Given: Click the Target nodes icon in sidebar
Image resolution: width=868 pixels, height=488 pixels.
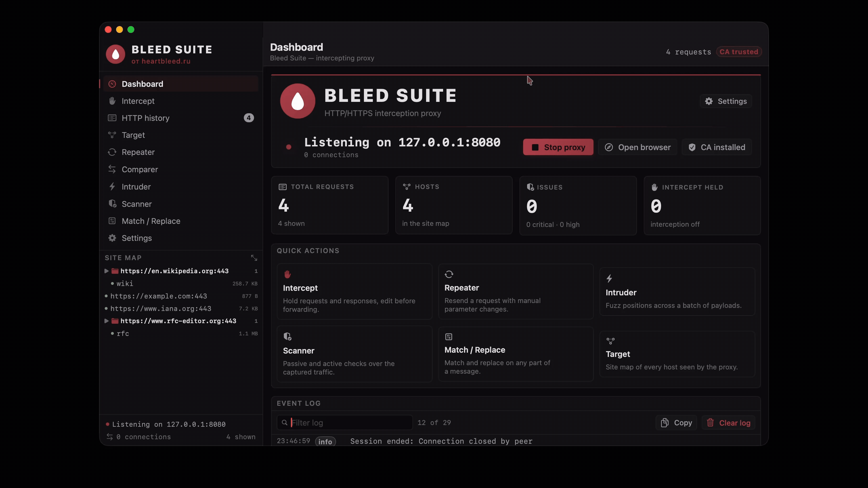Looking at the screenshot, I should coord(112,135).
